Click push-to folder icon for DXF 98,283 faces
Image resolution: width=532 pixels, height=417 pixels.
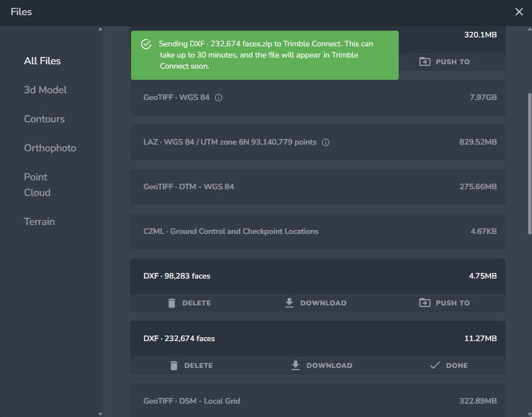[425, 303]
